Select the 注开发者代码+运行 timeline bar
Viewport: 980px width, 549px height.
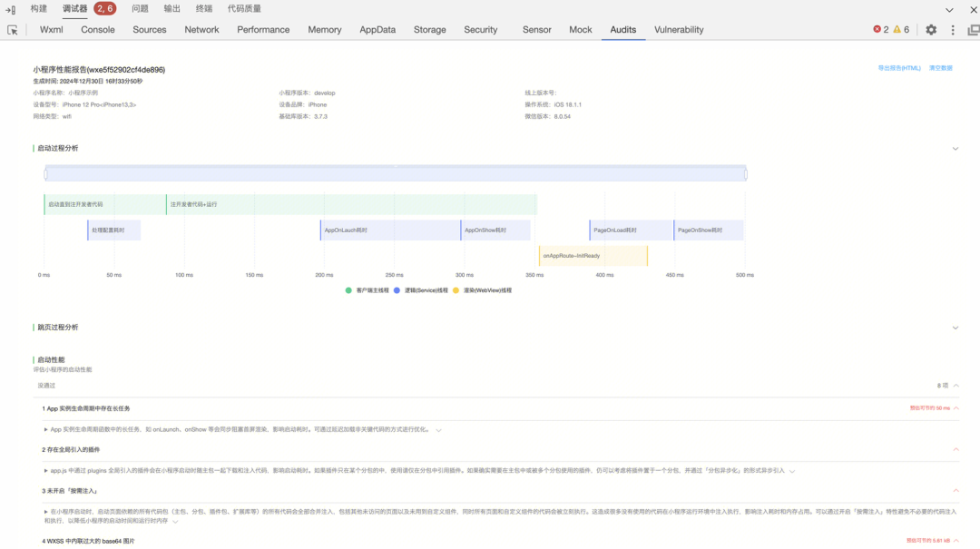[351, 204]
